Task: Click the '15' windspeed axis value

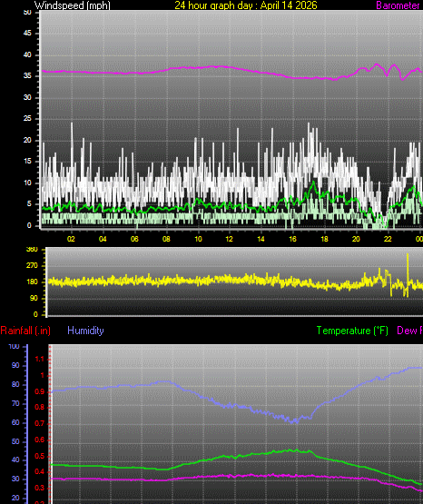Action: pos(27,162)
